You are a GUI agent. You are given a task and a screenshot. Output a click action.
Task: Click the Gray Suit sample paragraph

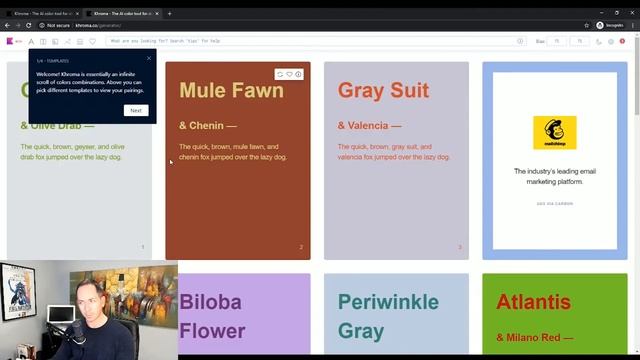(393, 152)
